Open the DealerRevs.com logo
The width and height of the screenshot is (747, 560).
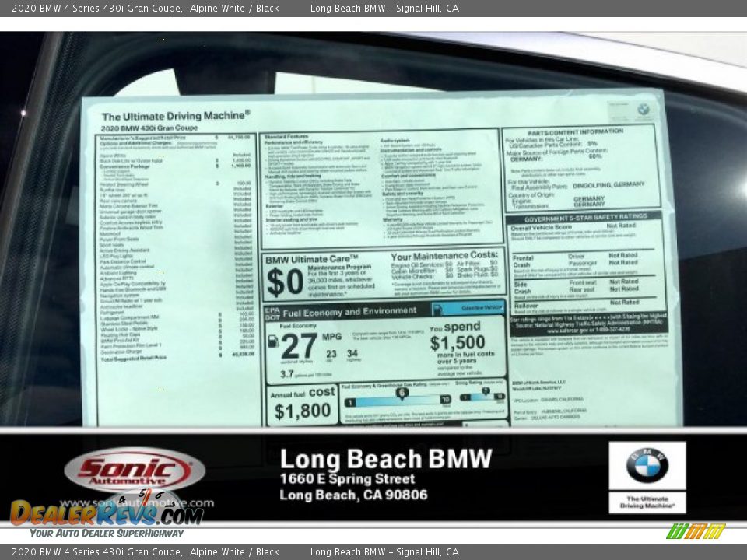[107, 513]
